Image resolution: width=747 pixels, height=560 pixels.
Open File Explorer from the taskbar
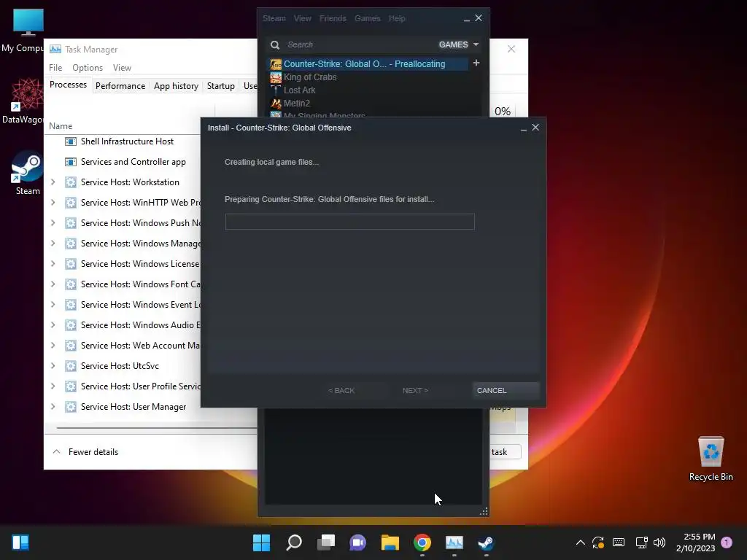pos(390,542)
